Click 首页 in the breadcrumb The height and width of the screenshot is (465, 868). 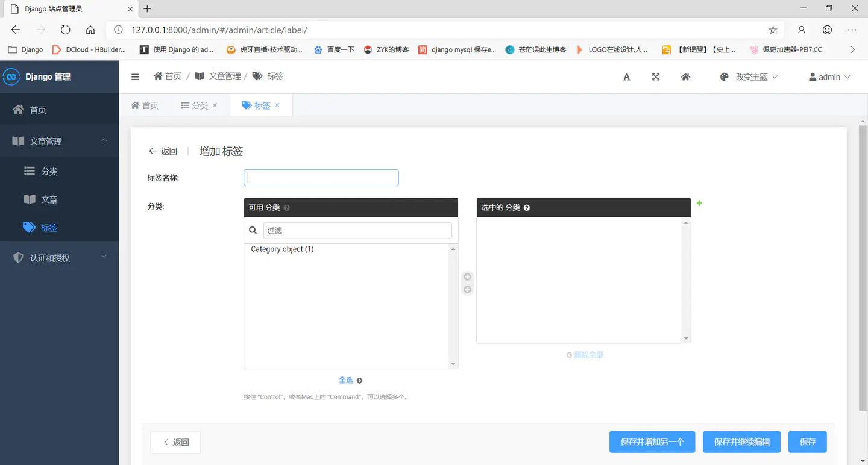(x=168, y=76)
